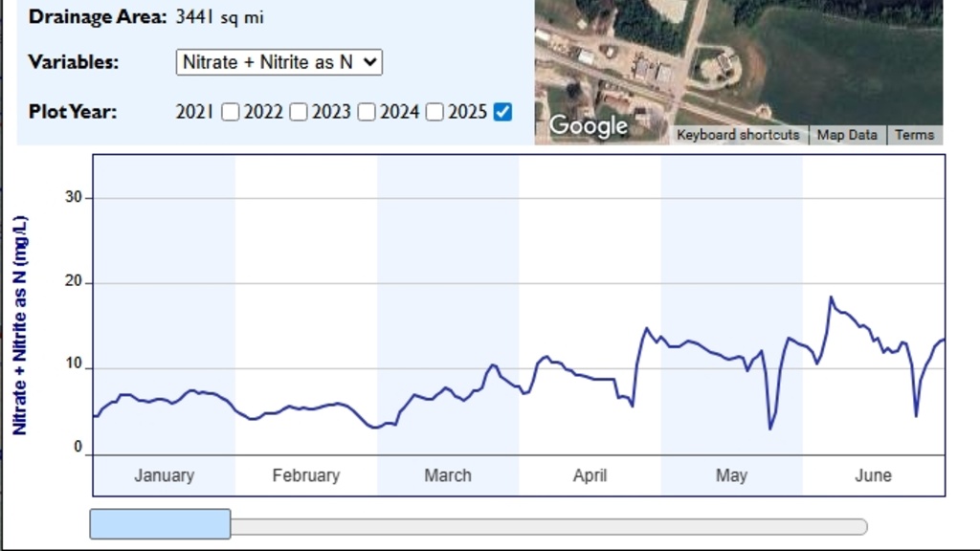Click the Map Data attribution label
The height and width of the screenshot is (551, 980).
pos(847,135)
